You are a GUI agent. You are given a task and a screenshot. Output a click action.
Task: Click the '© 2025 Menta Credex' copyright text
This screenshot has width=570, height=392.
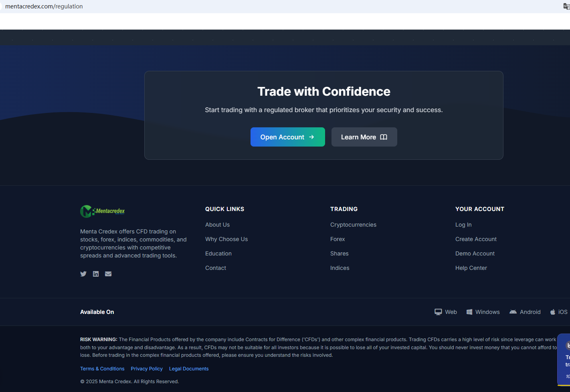tap(129, 382)
